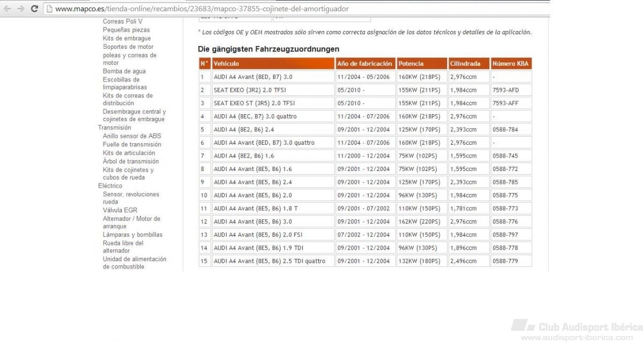Open Alternador / Motor de arranque
Viewport: 644px width, 342px height.
(131, 222)
